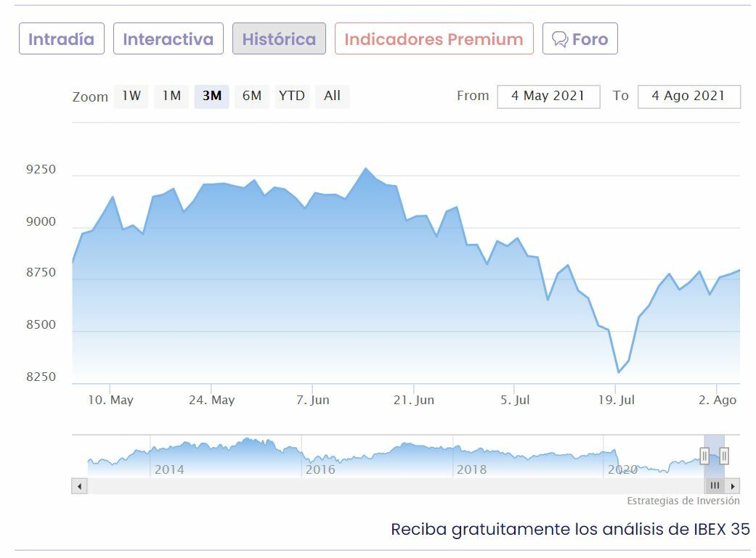Set zoom range to 1M
The image size is (756, 558).
click(171, 96)
